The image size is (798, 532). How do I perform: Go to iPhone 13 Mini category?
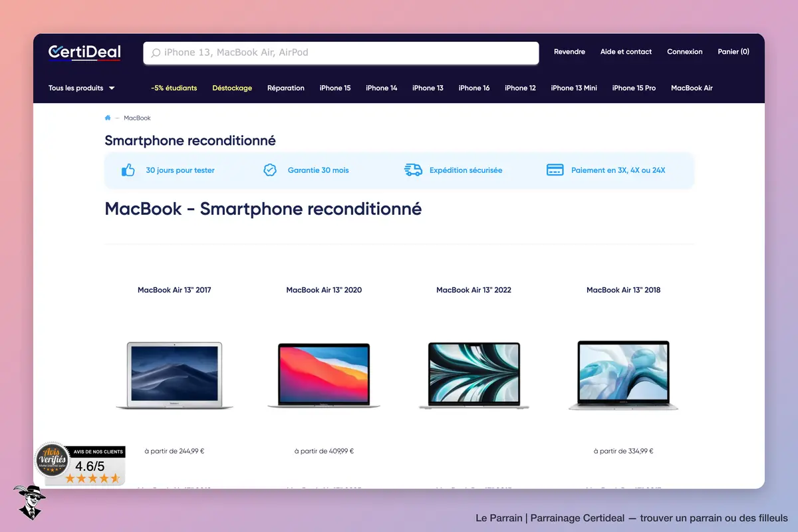(574, 88)
